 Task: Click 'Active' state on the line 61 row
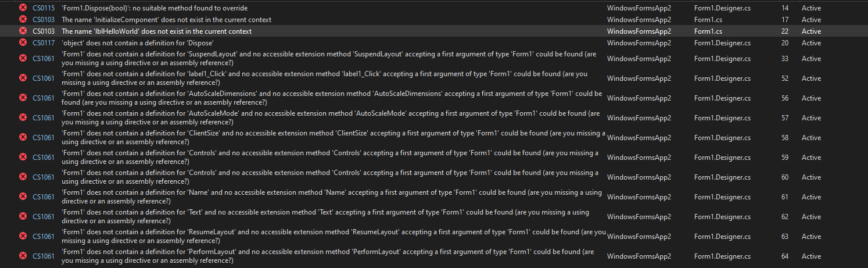pos(811,197)
